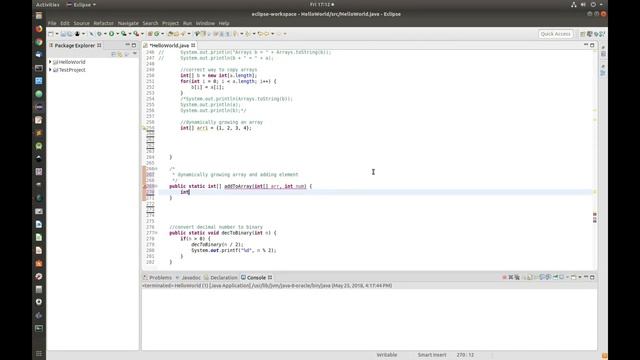Toggle Link with Editor in Package Explorer
Viewport: 640px width, 360px height.
click(120, 54)
